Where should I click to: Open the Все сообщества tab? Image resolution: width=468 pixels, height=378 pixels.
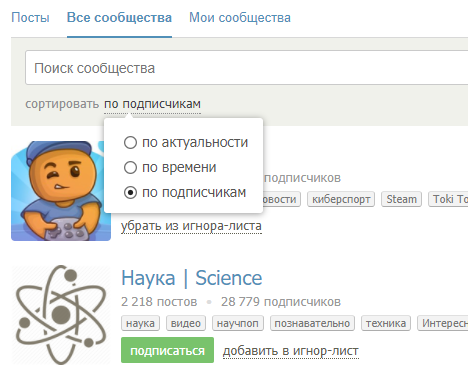click(x=119, y=18)
